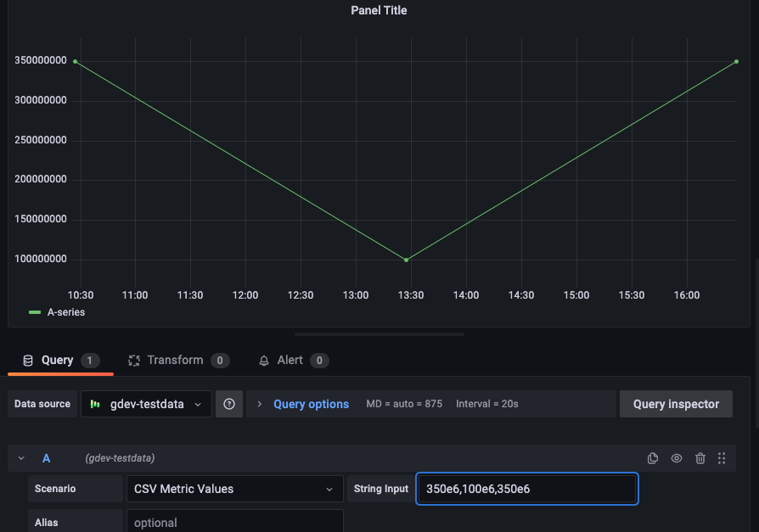Click the String Input field containing 350e6,100e6,350e6
This screenshot has width=759, height=532.
(526, 489)
